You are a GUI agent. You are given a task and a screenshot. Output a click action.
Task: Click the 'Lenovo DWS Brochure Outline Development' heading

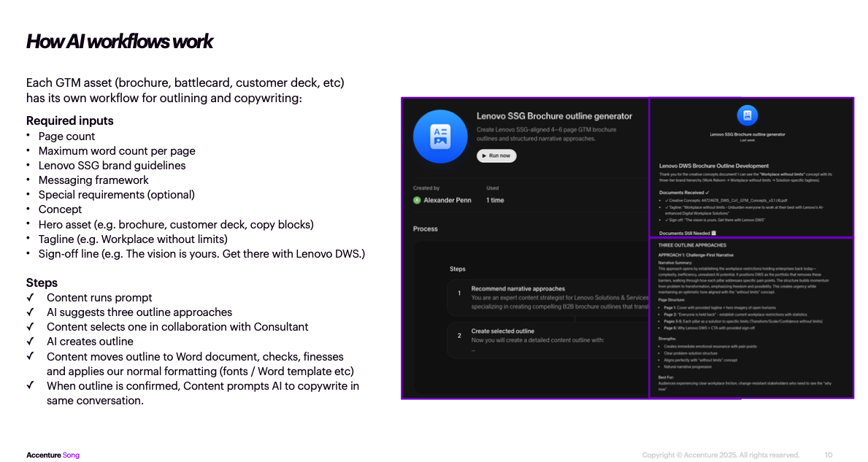713,166
